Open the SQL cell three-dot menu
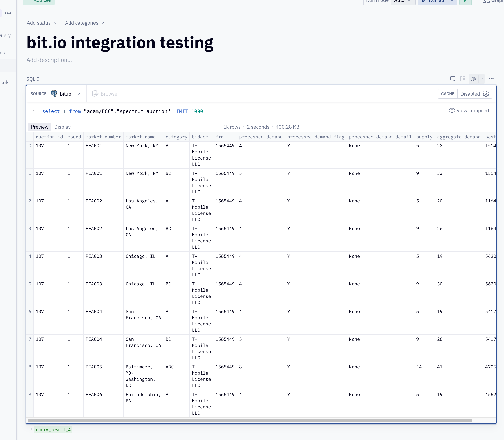 491,79
